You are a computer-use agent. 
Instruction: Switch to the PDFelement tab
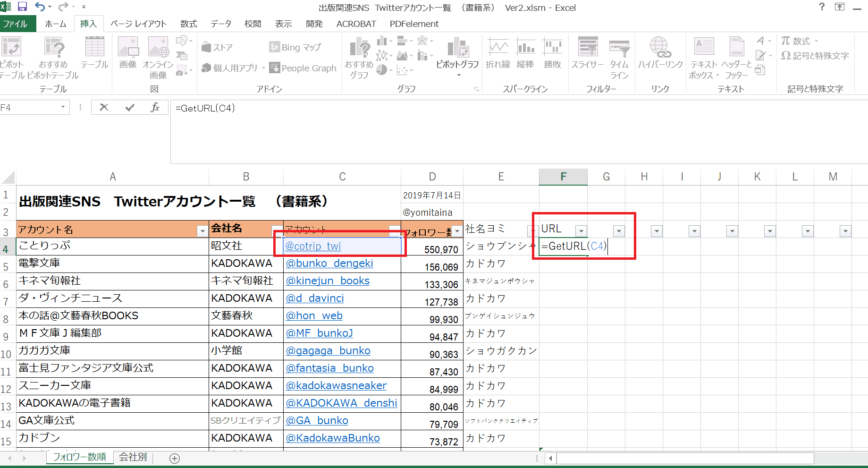[x=414, y=24]
